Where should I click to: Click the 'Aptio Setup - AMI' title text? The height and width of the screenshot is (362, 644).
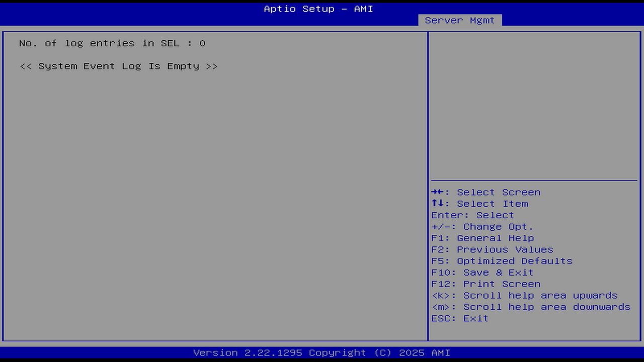[x=318, y=9]
